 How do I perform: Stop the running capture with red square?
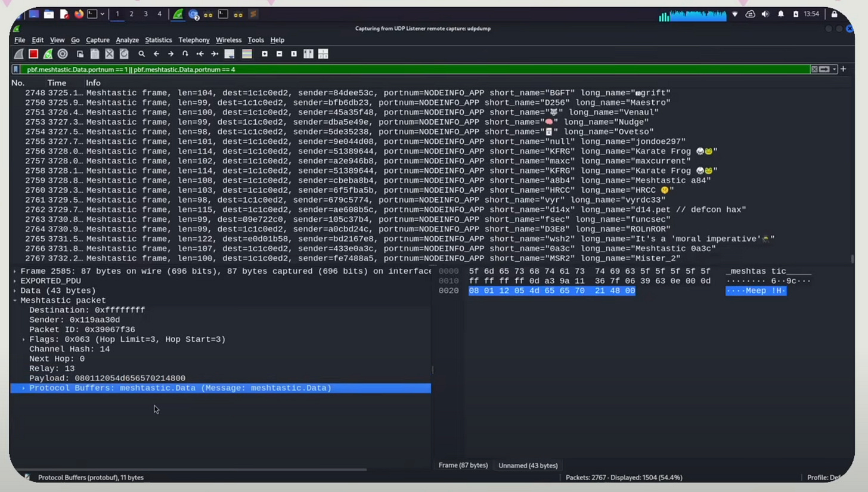point(33,54)
